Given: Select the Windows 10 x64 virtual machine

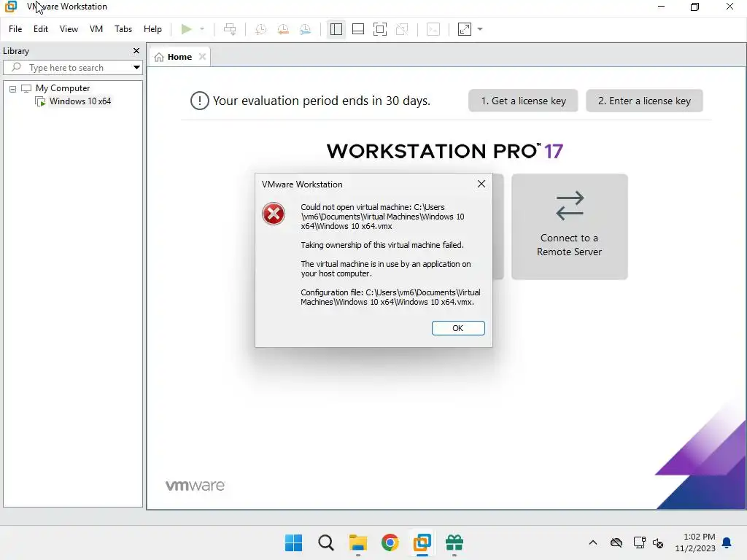Looking at the screenshot, I should [x=80, y=101].
